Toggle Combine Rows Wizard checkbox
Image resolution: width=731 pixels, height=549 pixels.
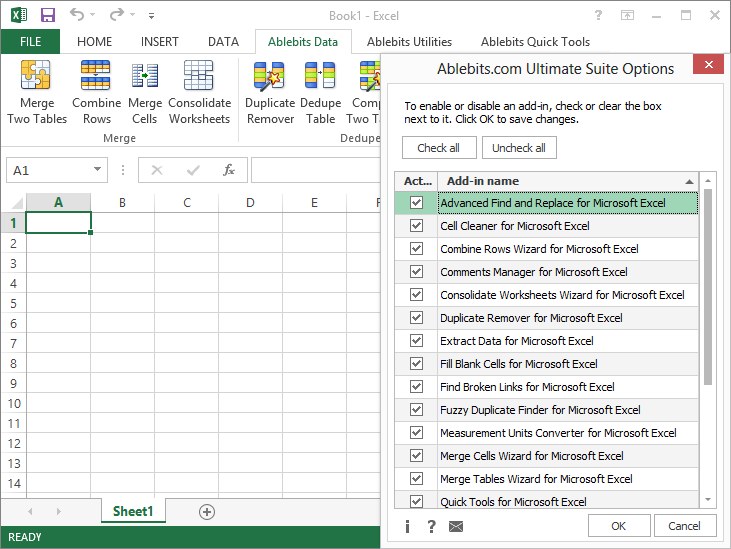pos(416,248)
